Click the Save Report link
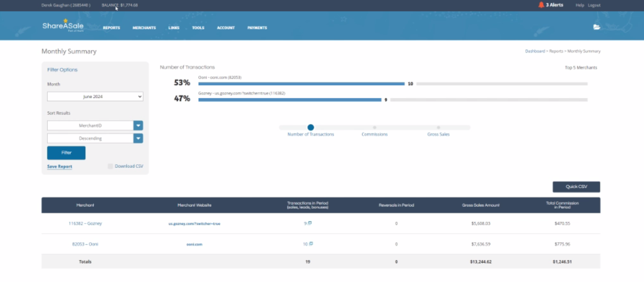Image resolution: width=644 pixels, height=282 pixels. (x=59, y=167)
